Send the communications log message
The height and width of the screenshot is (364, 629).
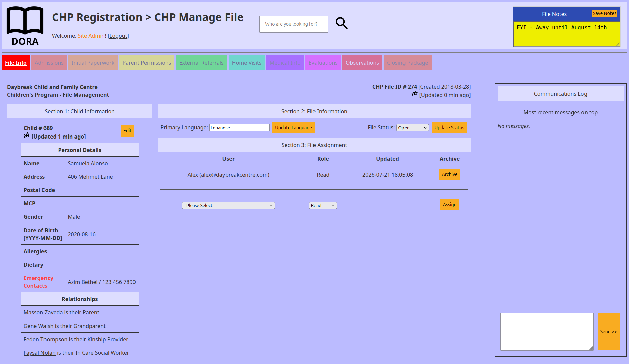(x=608, y=332)
